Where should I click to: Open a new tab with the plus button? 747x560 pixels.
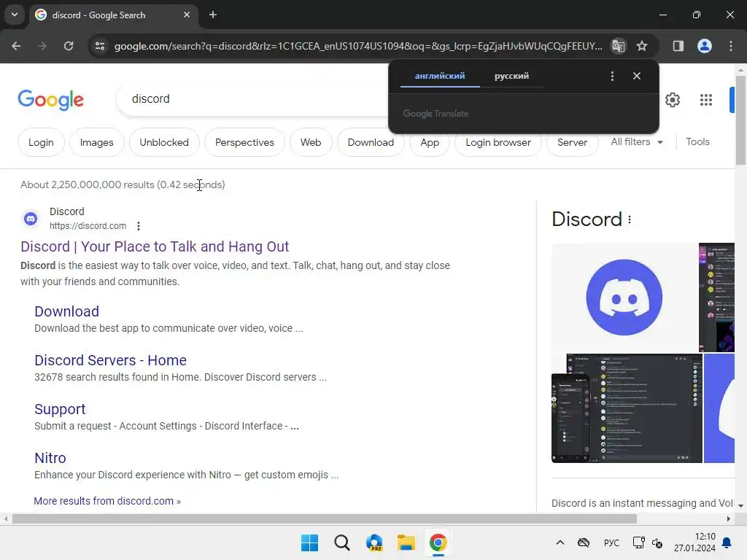(213, 15)
